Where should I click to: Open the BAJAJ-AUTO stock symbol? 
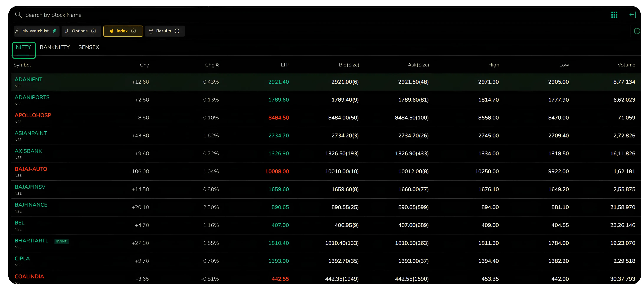pos(31,169)
